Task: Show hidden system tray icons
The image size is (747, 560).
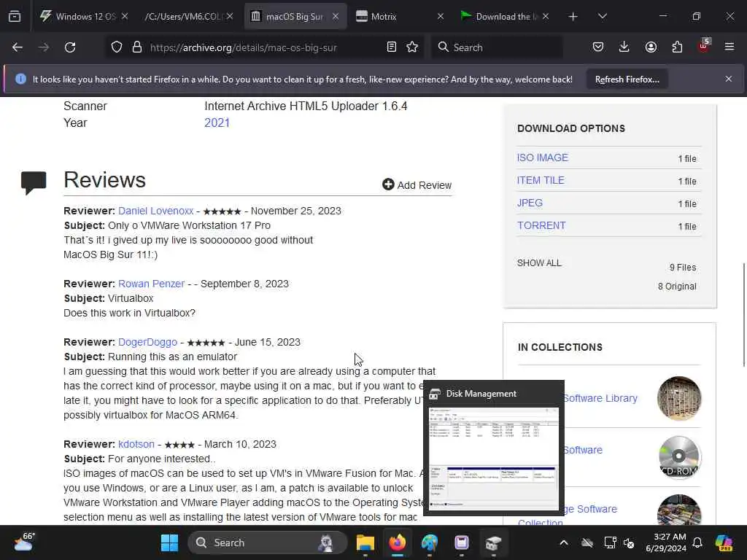Action: coord(564,542)
